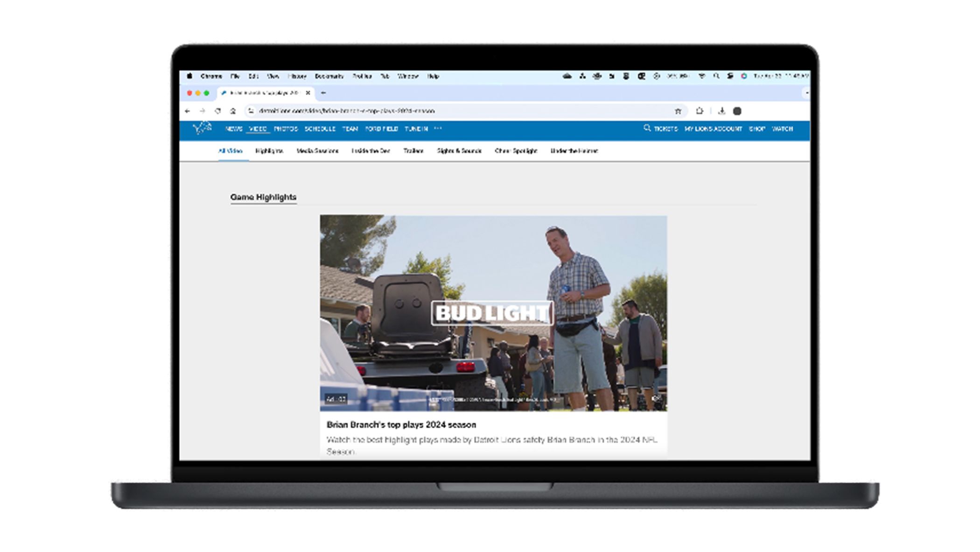Go to TICKETS

[665, 129]
